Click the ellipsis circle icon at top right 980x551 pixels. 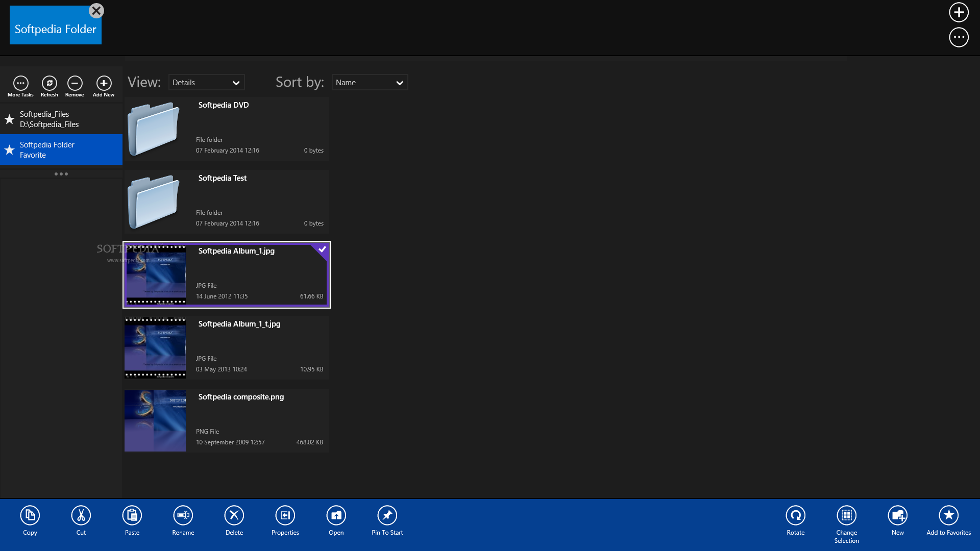click(959, 37)
